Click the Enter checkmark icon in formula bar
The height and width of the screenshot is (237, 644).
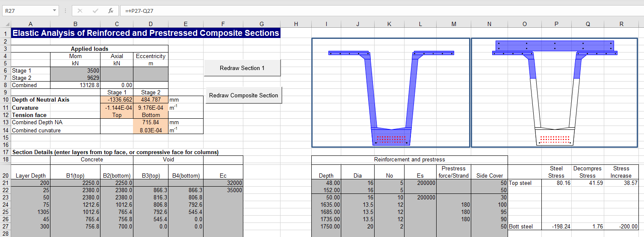coord(95,11)
